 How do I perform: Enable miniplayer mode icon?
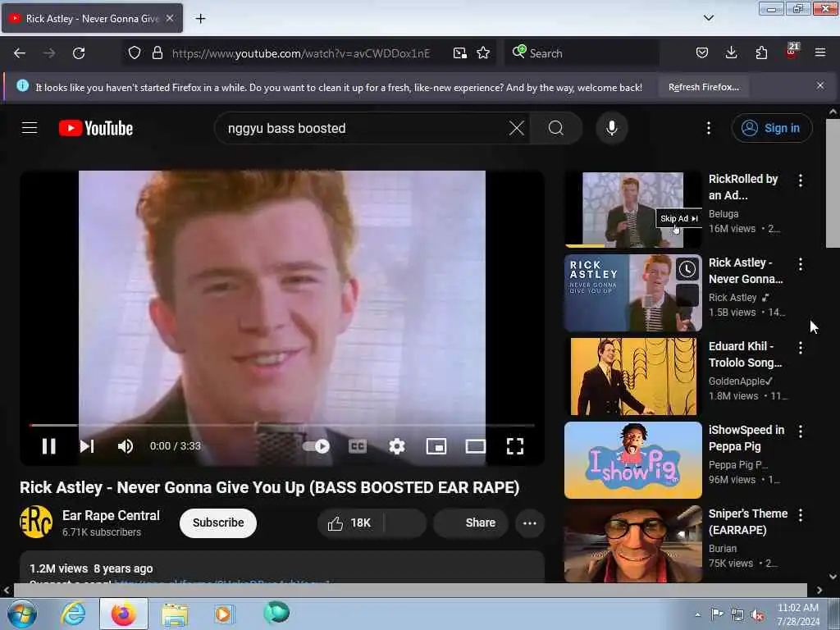point(436,446)
